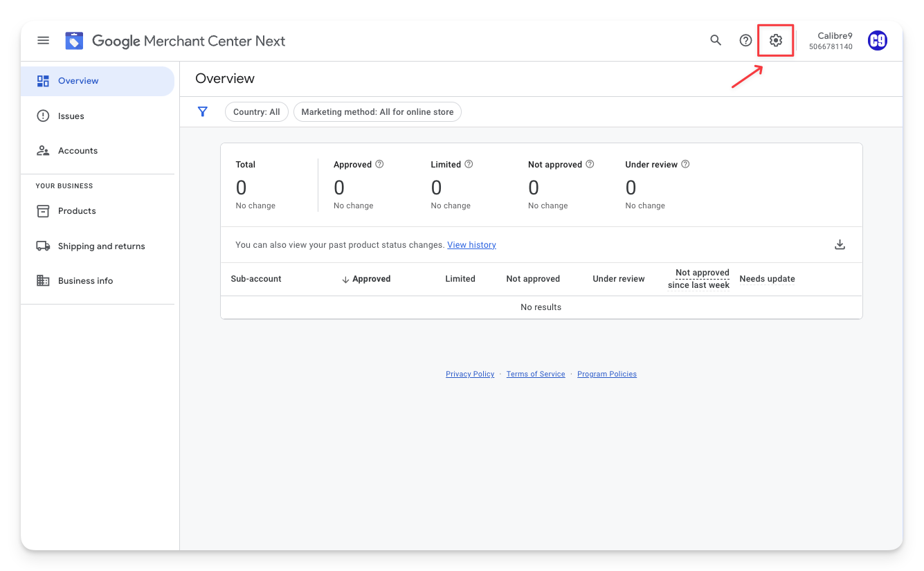Click the Needs update column header
The height and width of the screenshot is (571, 924).
(x=767, y=279)
